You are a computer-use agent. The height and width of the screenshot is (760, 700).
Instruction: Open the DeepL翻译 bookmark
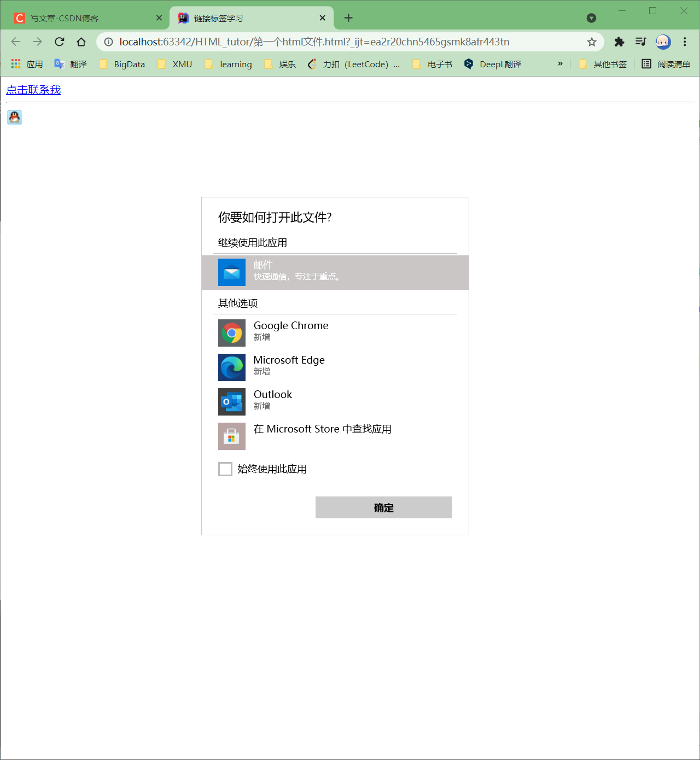[x=493, y=64]
